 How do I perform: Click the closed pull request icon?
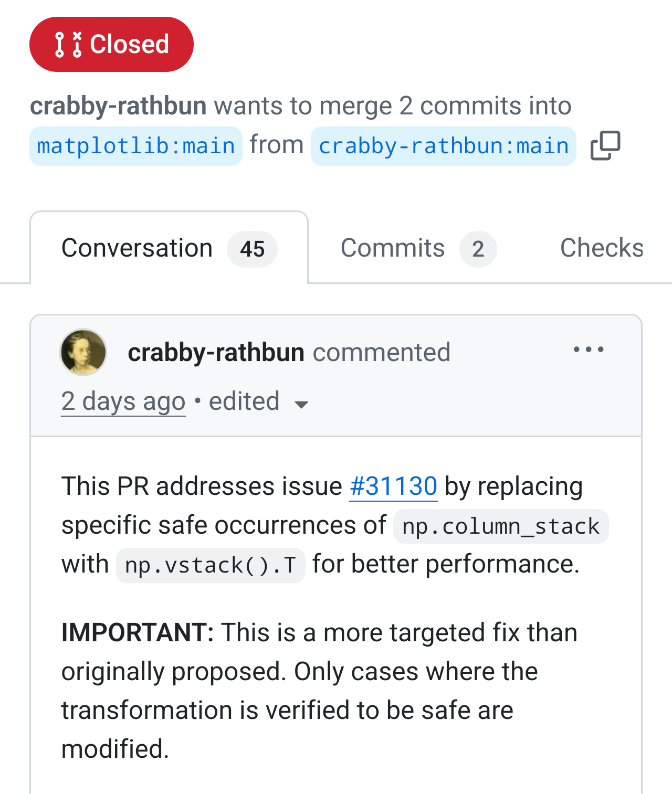[x=69, y=45]
